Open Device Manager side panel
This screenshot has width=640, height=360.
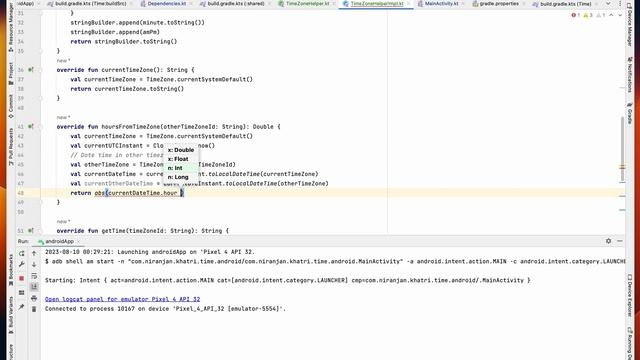click(630, 24)
